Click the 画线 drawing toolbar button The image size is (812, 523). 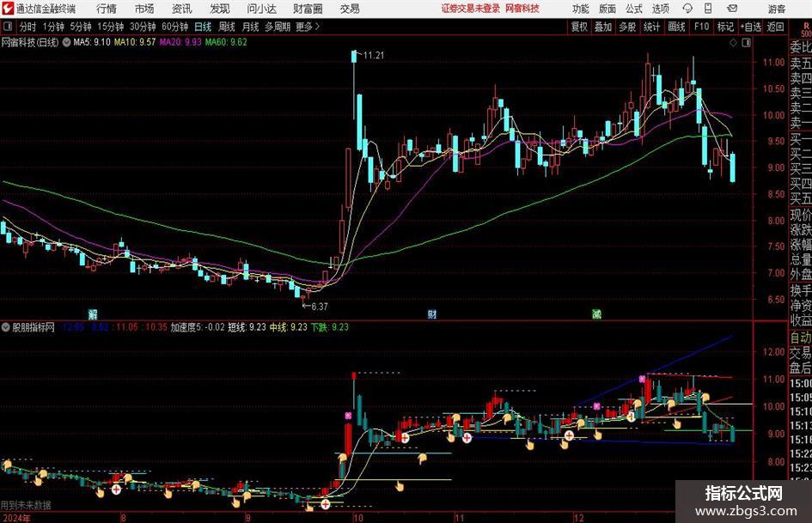pyautogui.click(x=677, y=27)
